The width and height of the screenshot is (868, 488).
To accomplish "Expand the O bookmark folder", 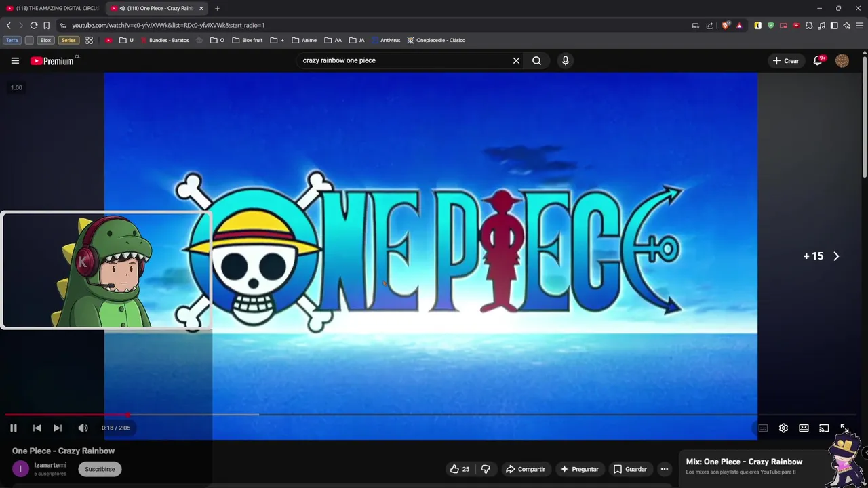I will (217, 40).
